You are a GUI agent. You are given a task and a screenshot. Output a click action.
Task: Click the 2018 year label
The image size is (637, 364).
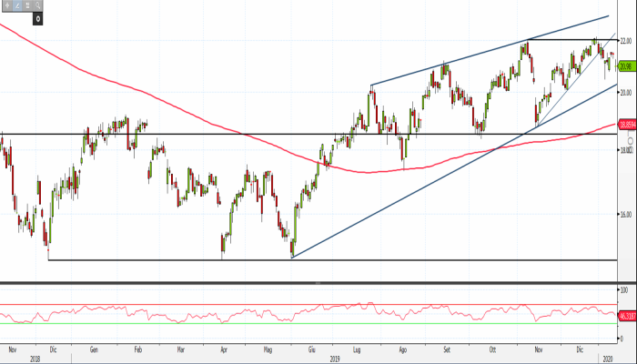click(x=35, y=359)
